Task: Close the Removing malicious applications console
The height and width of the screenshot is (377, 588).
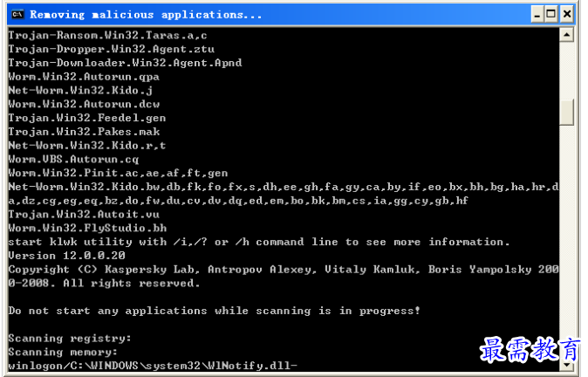Action: 566,15
